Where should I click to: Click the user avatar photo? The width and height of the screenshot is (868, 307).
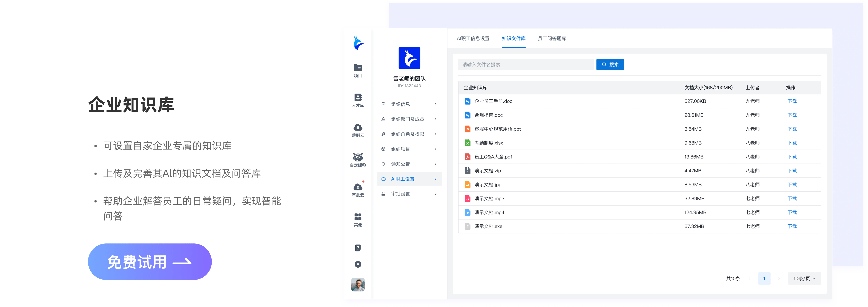tap(358, 285)
